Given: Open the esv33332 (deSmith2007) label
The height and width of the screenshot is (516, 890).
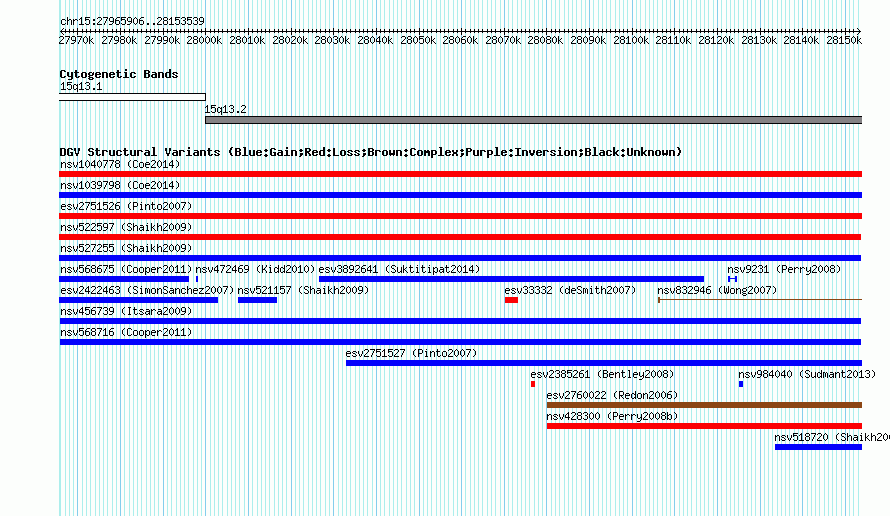Looking at the screenshot, I should tap(570, 290).
